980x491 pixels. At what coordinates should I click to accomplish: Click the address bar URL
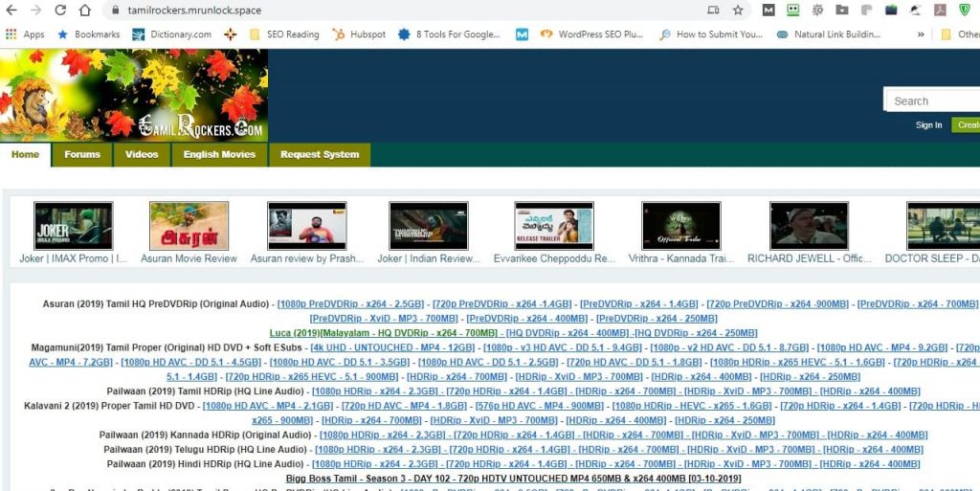(x=194, y=10)
